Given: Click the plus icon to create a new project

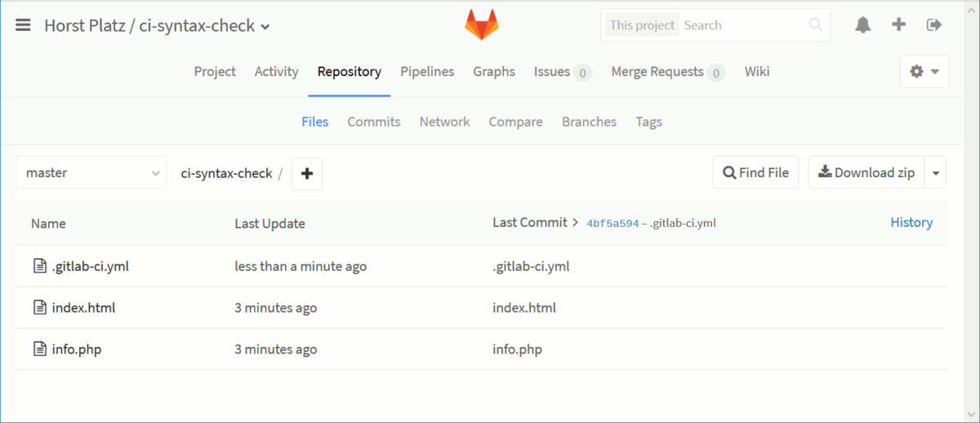Looking at the screenshot, I should pyautogui.click(x=899, y=24).
